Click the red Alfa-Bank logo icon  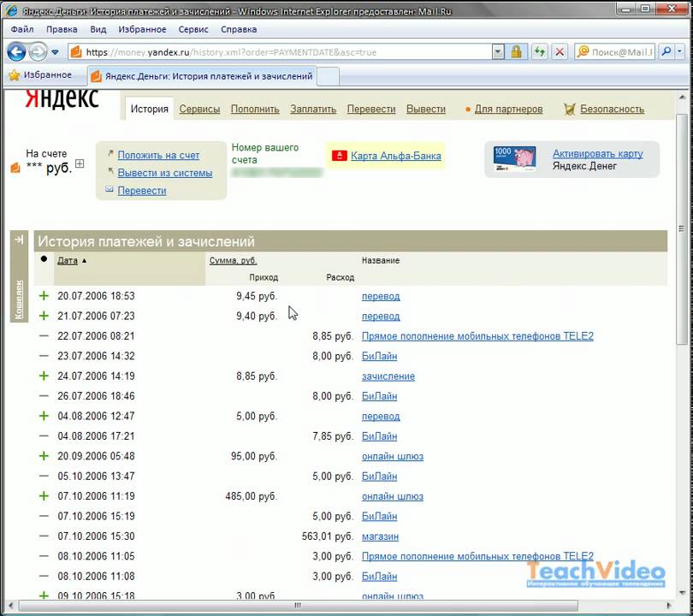(340, 156)
